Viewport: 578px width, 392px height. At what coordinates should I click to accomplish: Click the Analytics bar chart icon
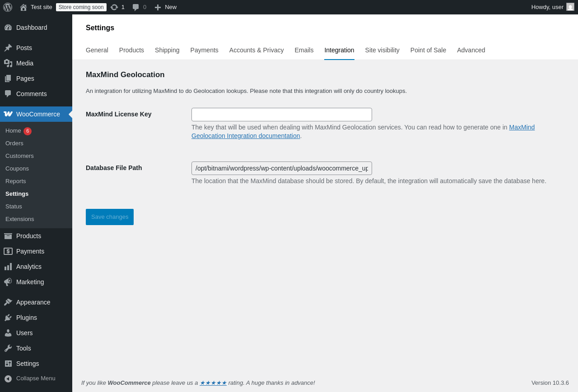click(x=8, y=267)
